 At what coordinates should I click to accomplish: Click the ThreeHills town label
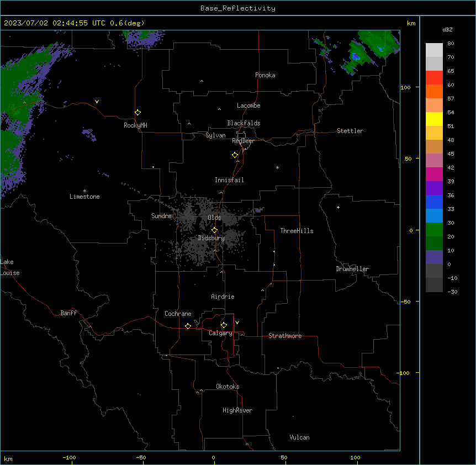(x=297, y=231)
